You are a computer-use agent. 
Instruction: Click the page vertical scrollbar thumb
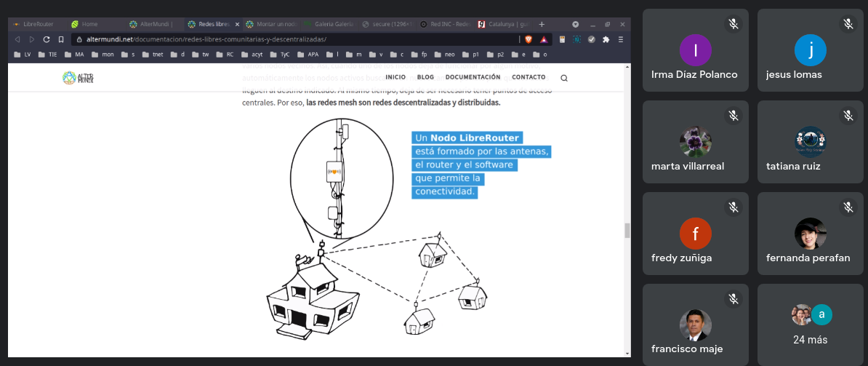627,231
